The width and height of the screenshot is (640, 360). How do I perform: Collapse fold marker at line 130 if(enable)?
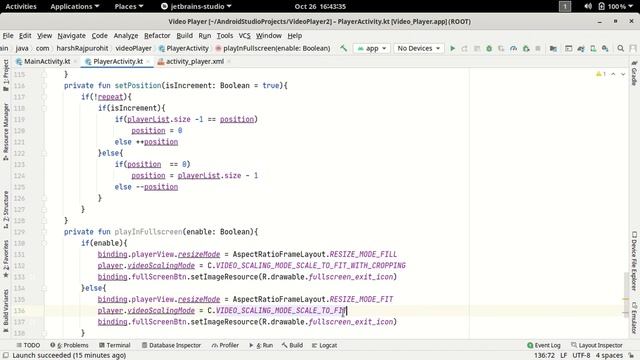(x=44, y=243)
